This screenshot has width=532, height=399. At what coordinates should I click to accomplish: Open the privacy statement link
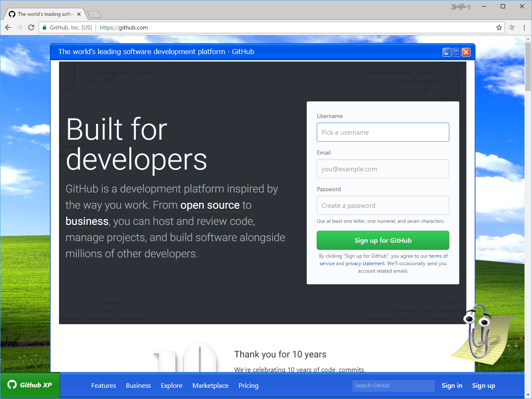pyautogui.click(x=365, y=264)
